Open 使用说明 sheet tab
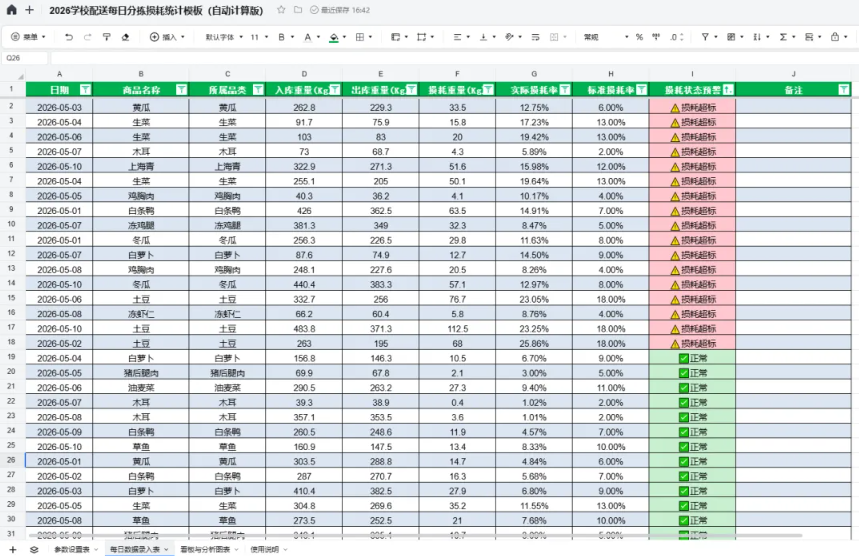This screenshot has height=556, width=859. click(265, 549)
